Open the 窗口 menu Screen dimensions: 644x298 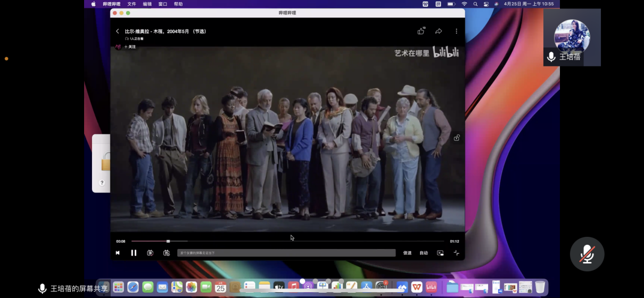point(163,4)
